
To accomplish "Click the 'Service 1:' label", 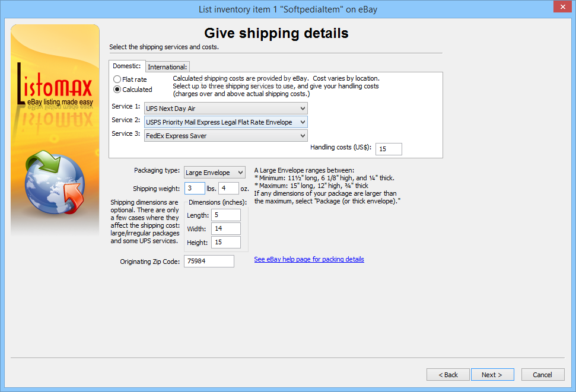I will [x=126, y=106].
